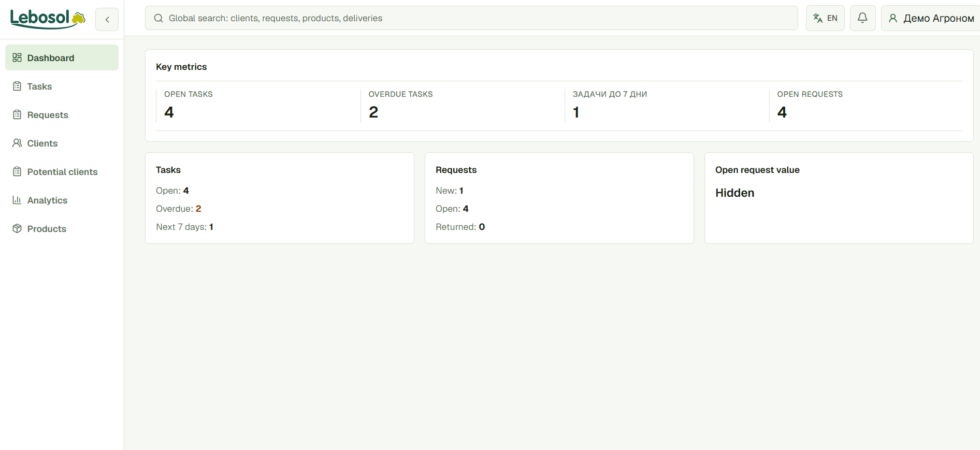Select the Dashboard menu label

click(x=51, y=58)
